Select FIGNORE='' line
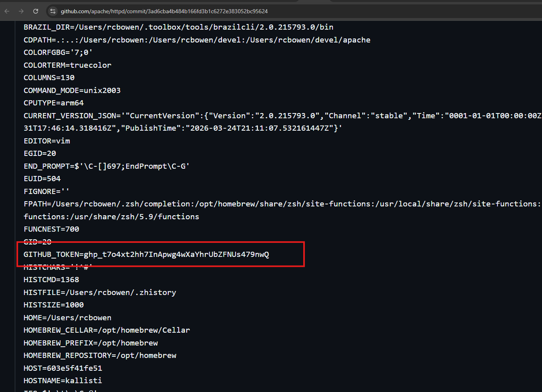542x392 pixels. (46, 191)
